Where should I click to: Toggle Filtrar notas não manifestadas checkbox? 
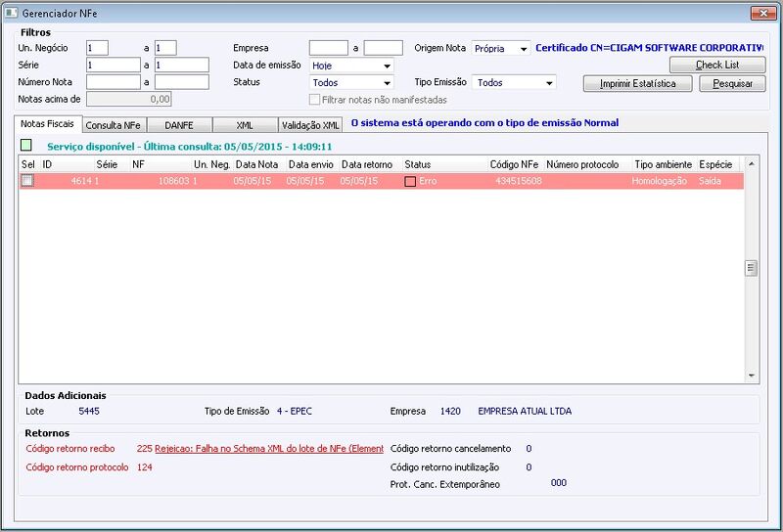[314, 100]
